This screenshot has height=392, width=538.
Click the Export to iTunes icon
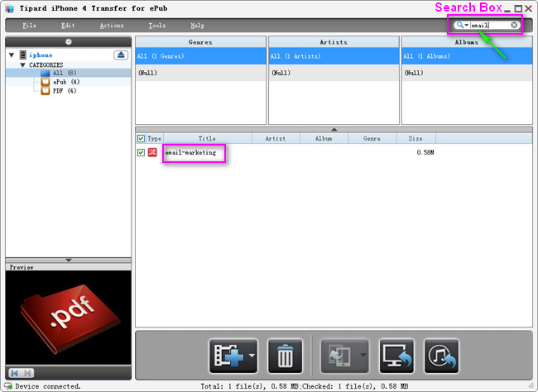[x=442, y=356]
